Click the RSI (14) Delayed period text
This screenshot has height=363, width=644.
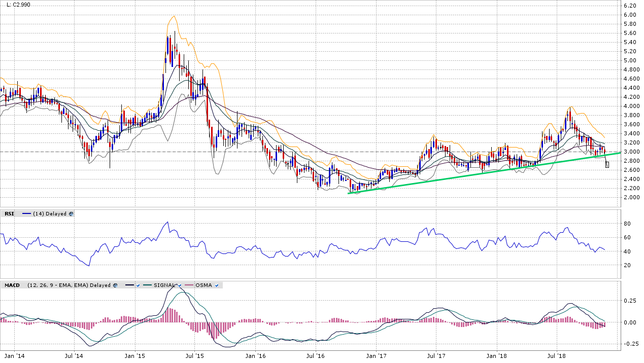pos(49,214)
